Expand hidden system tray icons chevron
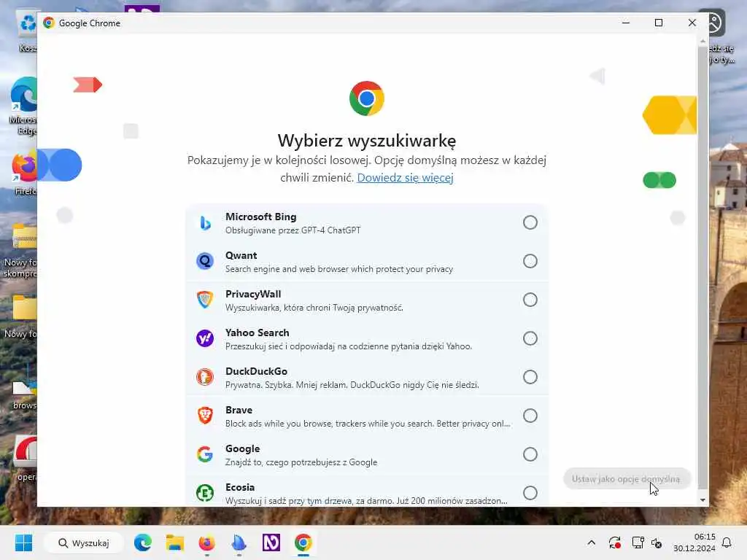 tap(591, 542)
